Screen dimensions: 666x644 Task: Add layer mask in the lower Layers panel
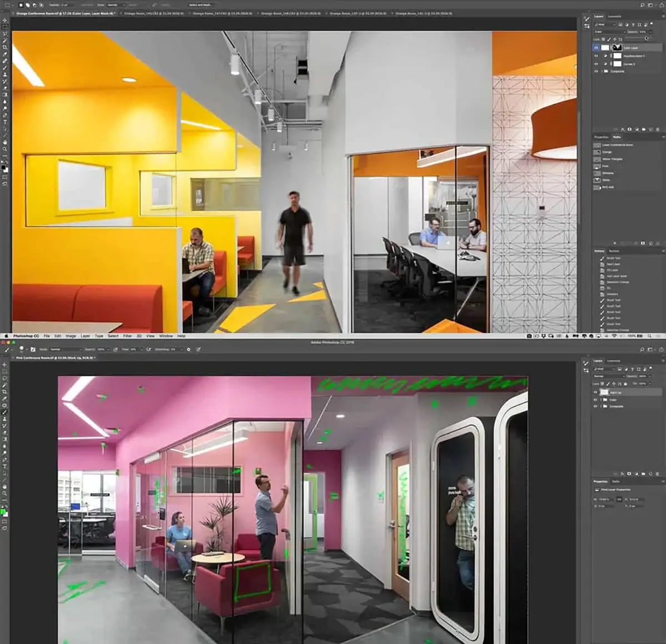[629, 474]
